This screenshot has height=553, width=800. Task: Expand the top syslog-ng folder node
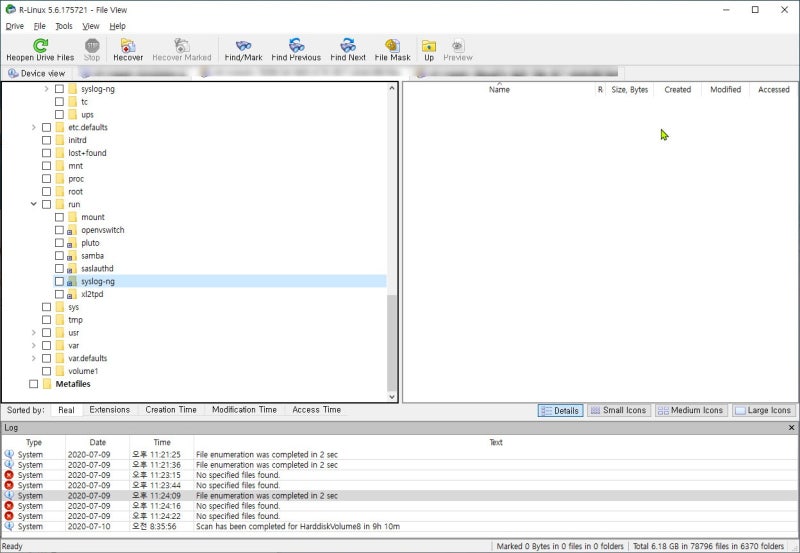click(x=46, y=89)
